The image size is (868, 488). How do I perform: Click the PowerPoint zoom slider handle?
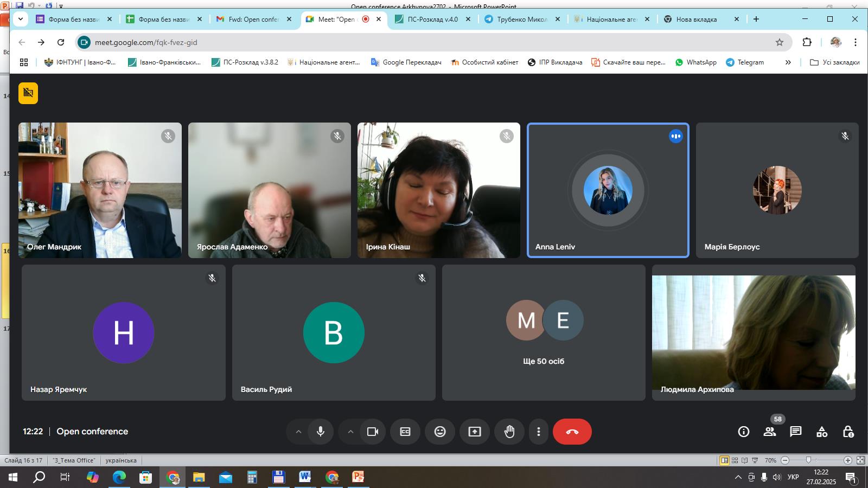pos(808,460)
